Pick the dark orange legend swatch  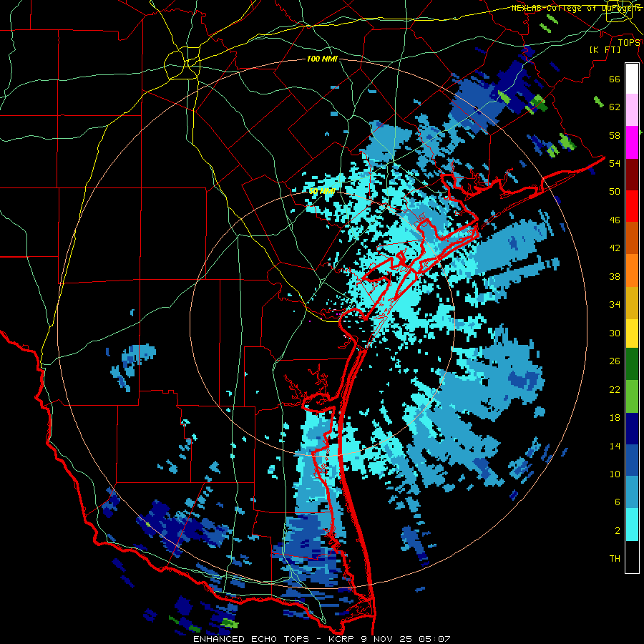tap(632, 238)
